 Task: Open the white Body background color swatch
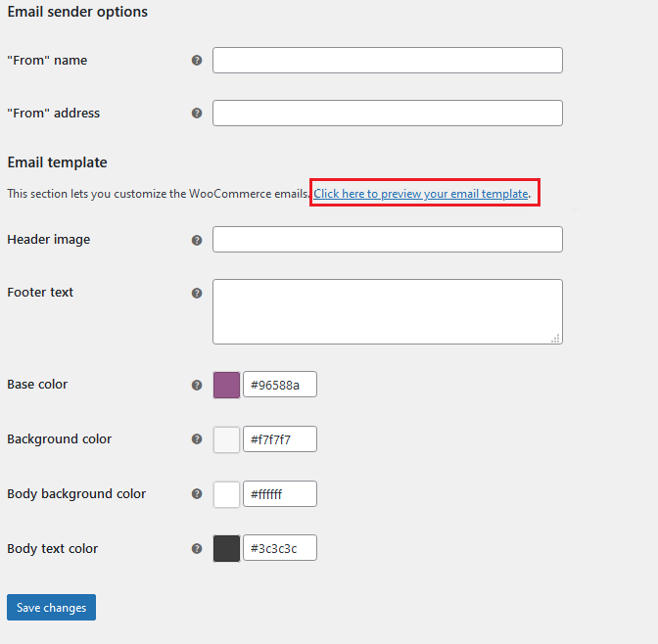tap(226, 494)
